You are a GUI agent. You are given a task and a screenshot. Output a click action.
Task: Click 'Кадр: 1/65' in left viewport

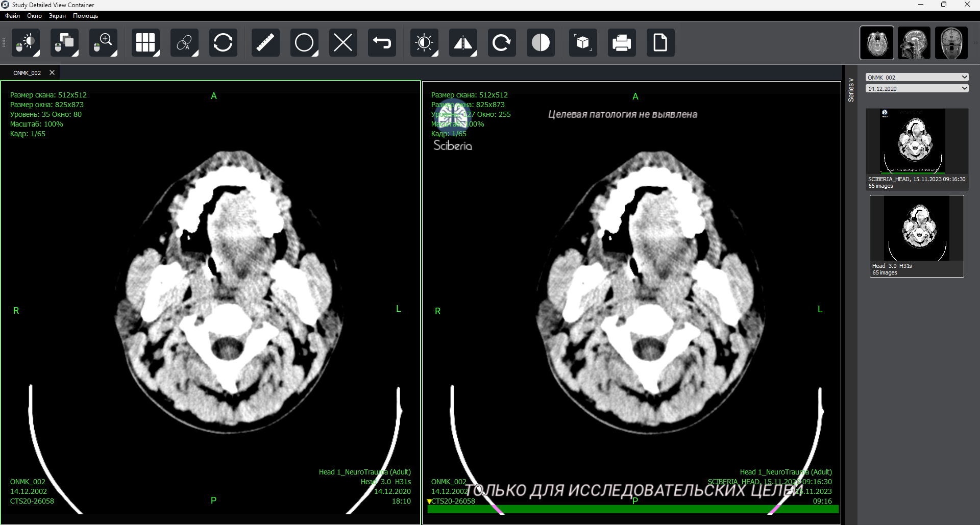28,134
